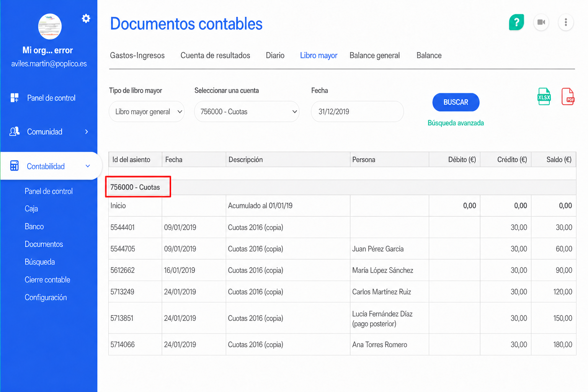Collapse the Contabilidad sidebar section

pyautogui.click(x=88, y=166)
